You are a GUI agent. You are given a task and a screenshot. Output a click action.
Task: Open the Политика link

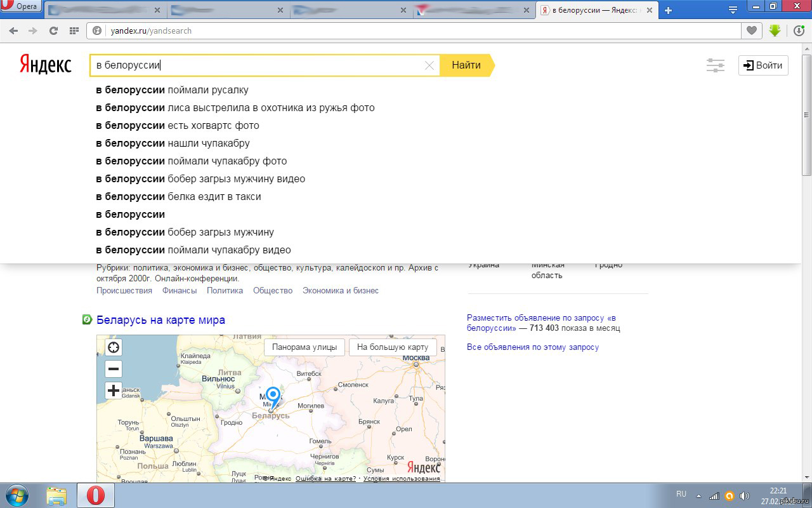coord(225,290)
